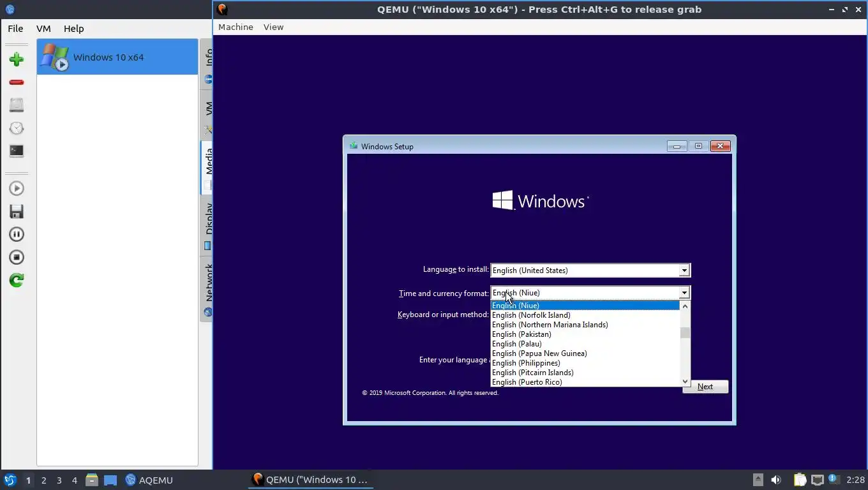Open the Machine menu in QEMU window

[x=236, y=27]
